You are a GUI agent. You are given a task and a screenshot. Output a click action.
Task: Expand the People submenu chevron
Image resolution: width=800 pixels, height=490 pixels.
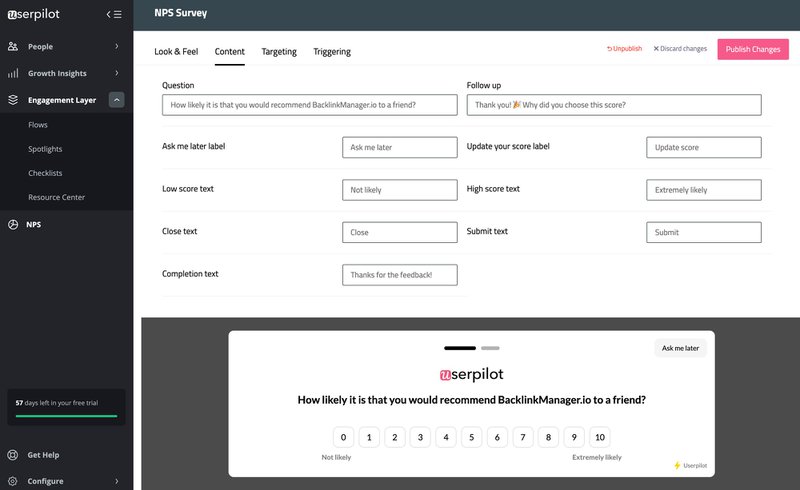coord(117,46)
